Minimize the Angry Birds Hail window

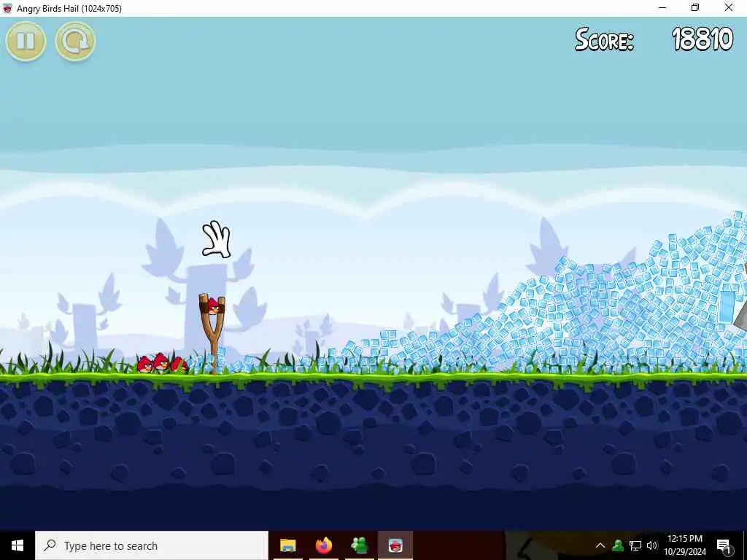point(662,8)
